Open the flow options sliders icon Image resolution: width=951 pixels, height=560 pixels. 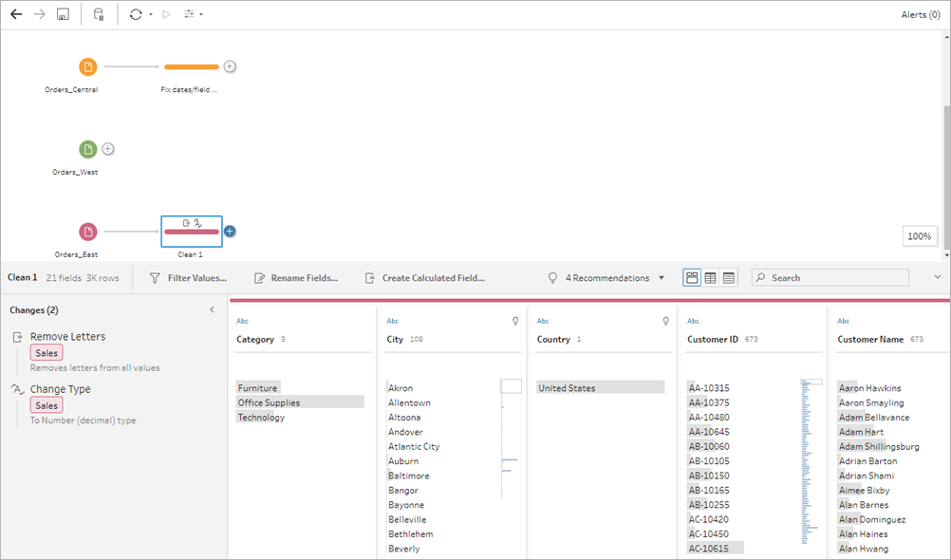pos(189,14)
